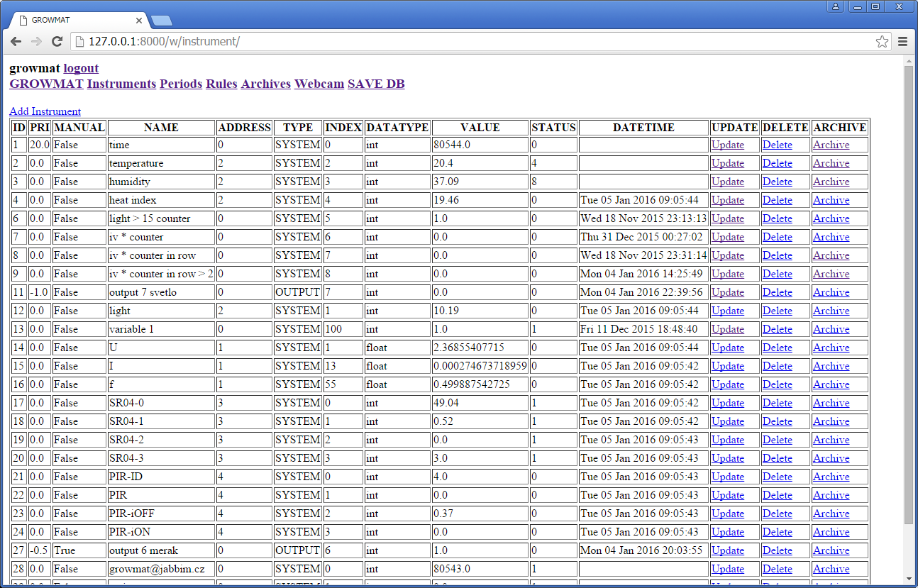
Task: Open the Chrome menu hamburger icon
Action: click(x=903, y=42)
